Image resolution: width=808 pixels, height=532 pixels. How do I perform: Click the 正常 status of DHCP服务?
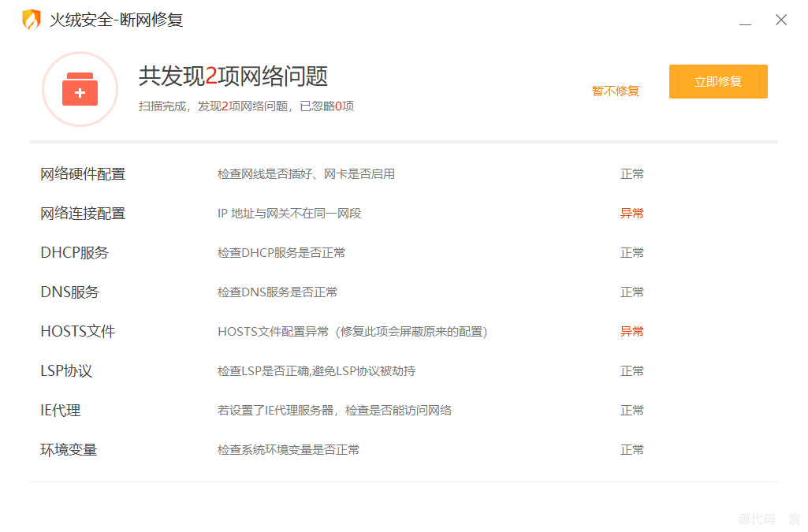[632, 253]
